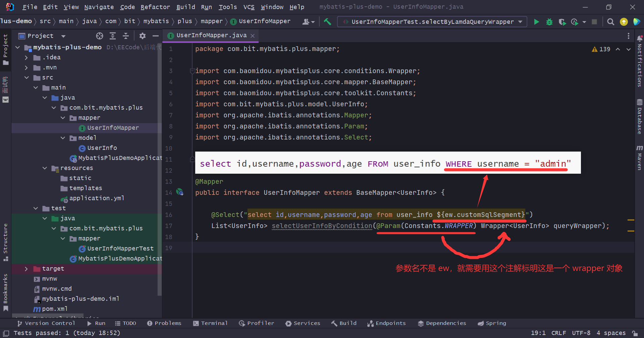Close the UserInfoMapper.java tab
The height and width of the screenshot is (338, 644).
tap(253, 36)
